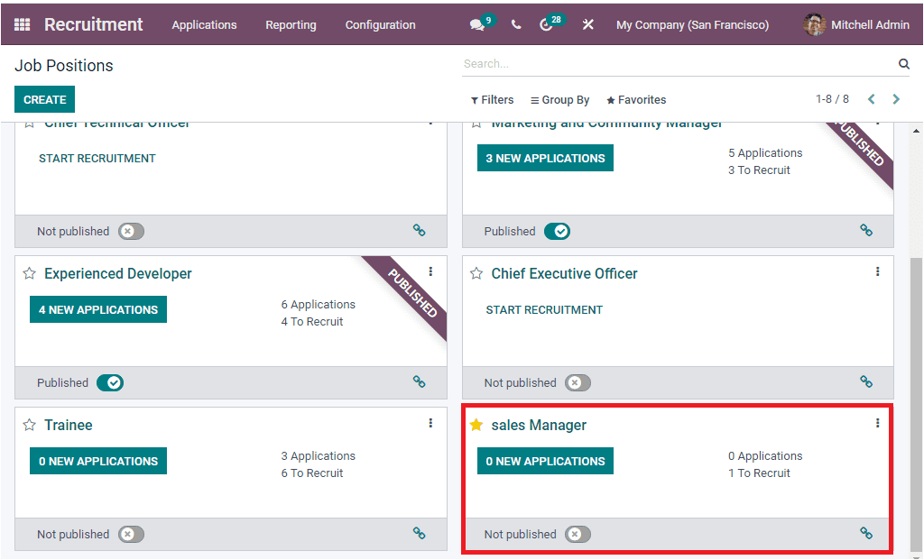Open the discuss messages icon
Screen dimensions: 924x560
click(477, 24)
